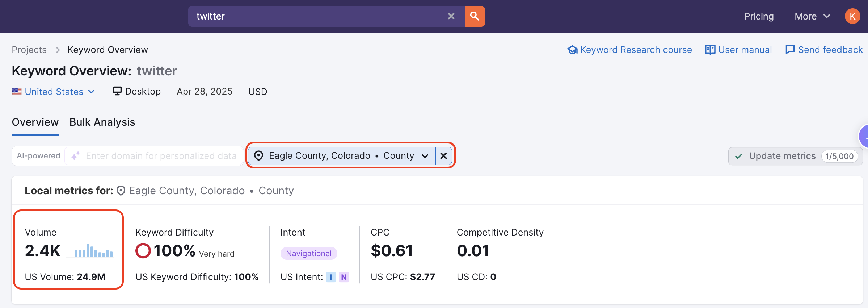Click the AI sparkle icon in domain field
The image size is (868, 308).
click(x=75, y=156)
